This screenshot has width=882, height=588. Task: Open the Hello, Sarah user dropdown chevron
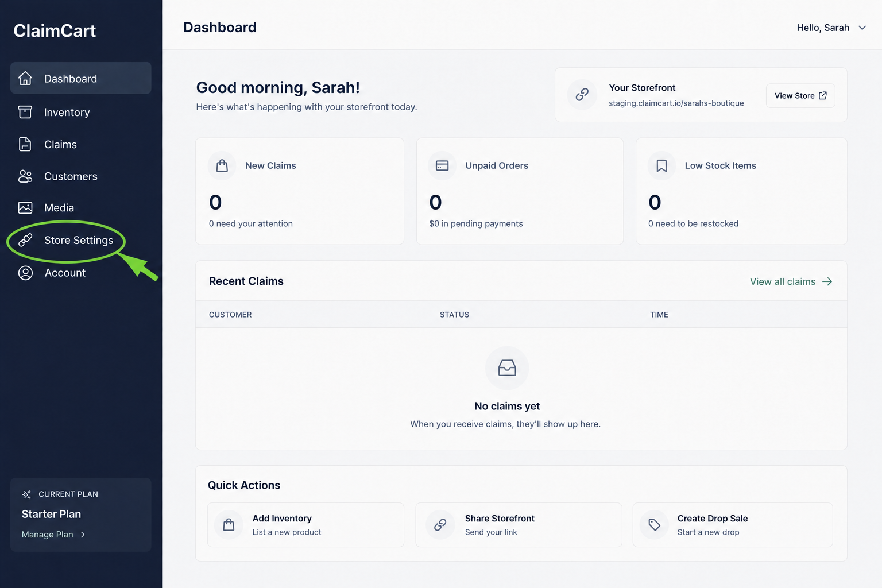[x=862, y=28]
